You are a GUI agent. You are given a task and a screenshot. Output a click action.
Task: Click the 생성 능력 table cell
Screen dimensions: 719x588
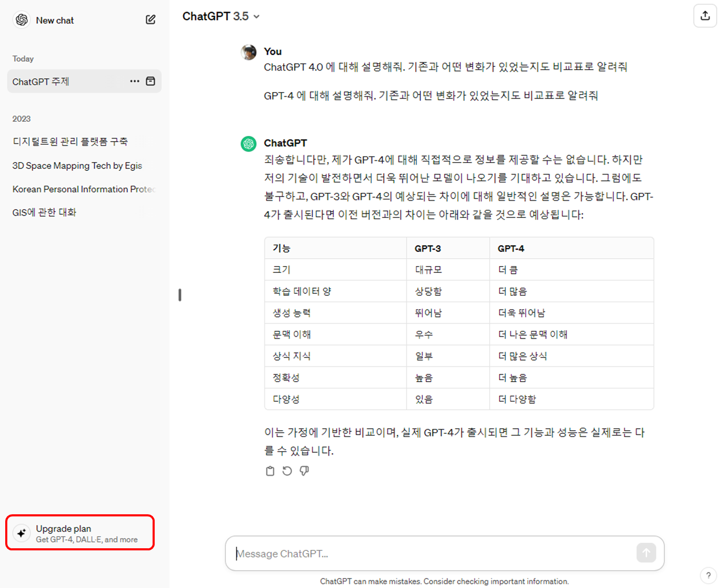pos(335,313)
